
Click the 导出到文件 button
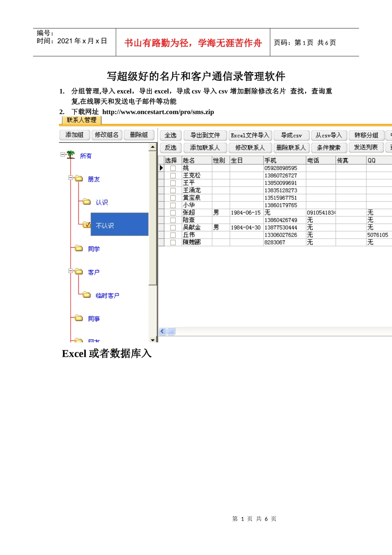[x=205, y=135]
